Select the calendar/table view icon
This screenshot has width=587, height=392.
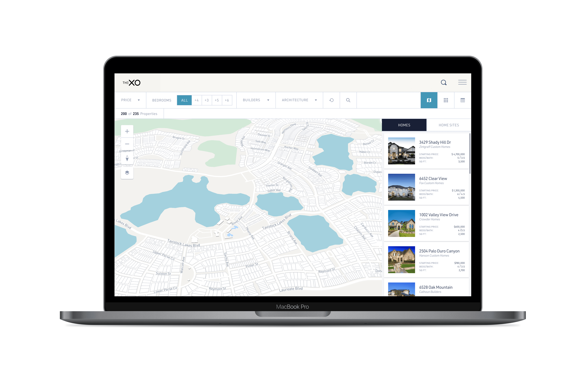click(x=462, y=100)
